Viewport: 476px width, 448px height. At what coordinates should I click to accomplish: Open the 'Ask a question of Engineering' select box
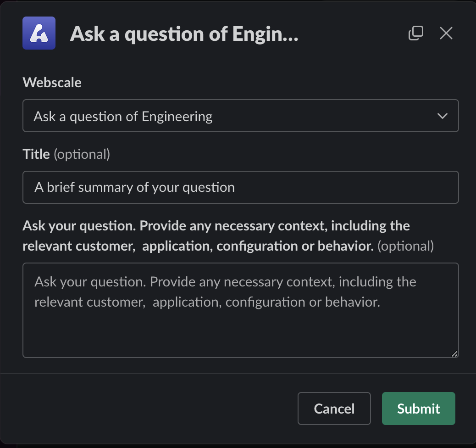pos(229,116)
